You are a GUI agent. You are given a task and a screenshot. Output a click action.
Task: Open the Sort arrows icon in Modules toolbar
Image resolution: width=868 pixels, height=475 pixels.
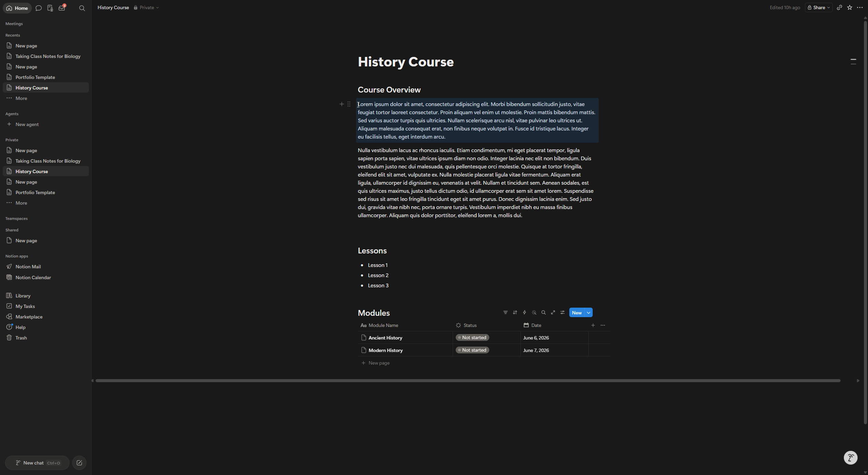point(515,312)
